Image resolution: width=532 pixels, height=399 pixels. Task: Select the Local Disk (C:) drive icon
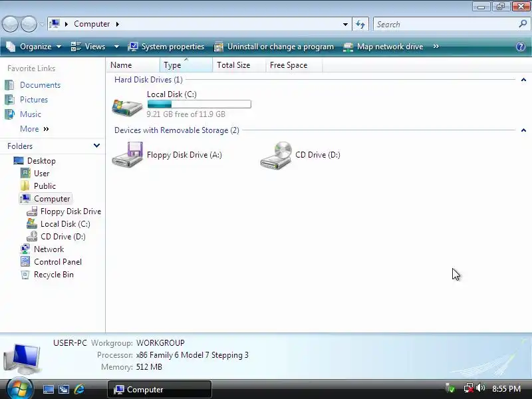pos(127,107)
